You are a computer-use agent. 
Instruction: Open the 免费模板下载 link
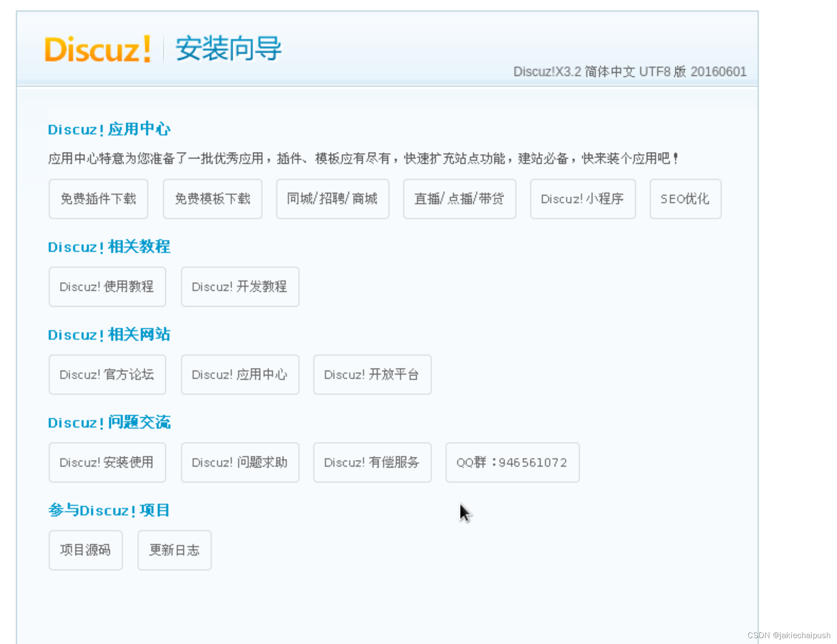click(x=213, y=199)
